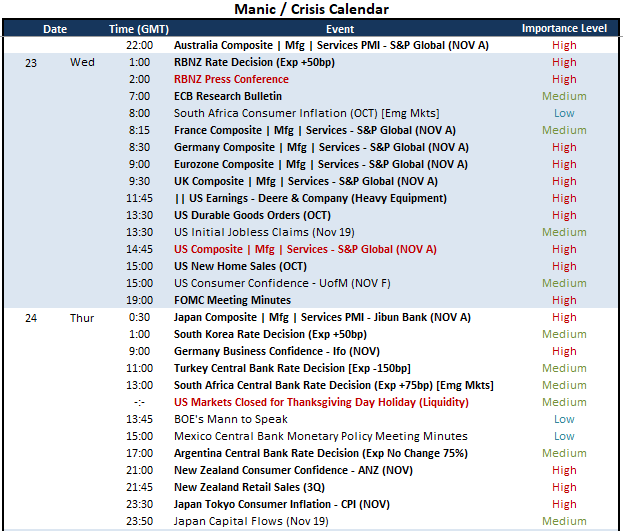Viewport: 623px width, 531px height.
Task: Click 'FOMC Meeting Minutes' event
Action: point(232,300)
